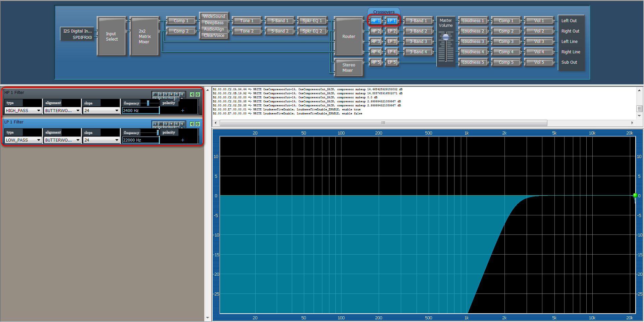Open the input-stage Comp 2 block
The width and height of the screenshot is (644, 322).
click(x=181, y=31)
